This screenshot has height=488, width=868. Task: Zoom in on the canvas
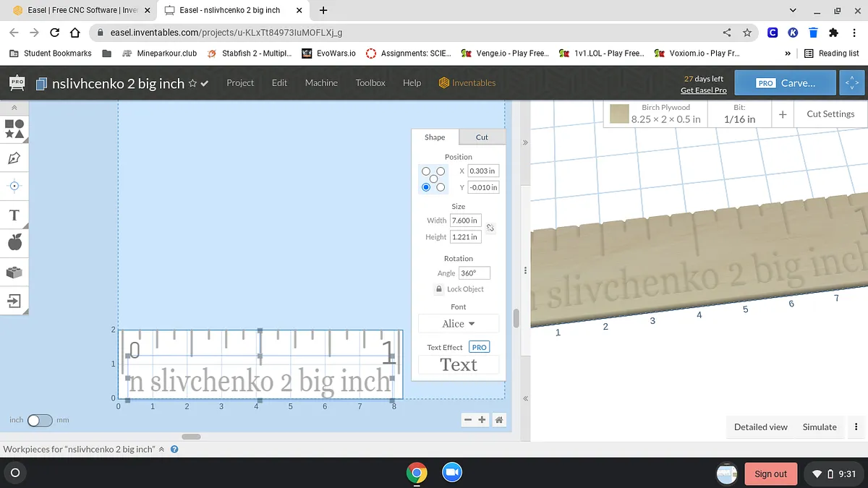pyautogui.click(x=482, y=420)
